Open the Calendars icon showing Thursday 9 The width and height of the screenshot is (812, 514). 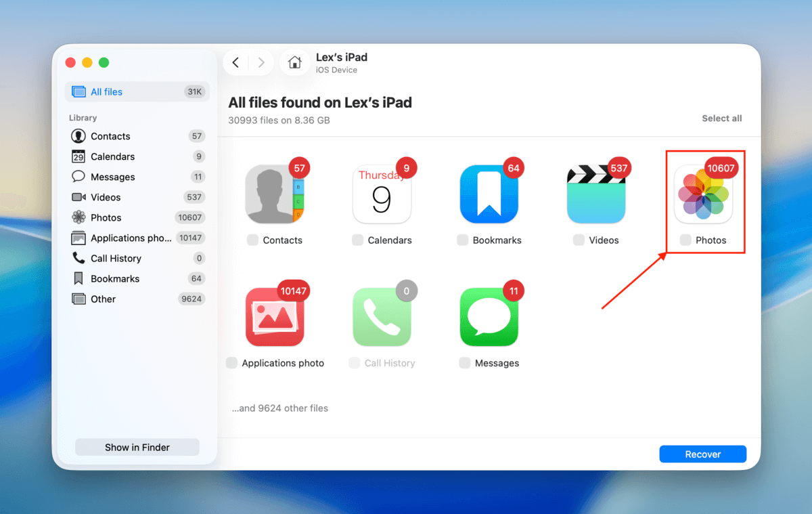tap(382, 193)
